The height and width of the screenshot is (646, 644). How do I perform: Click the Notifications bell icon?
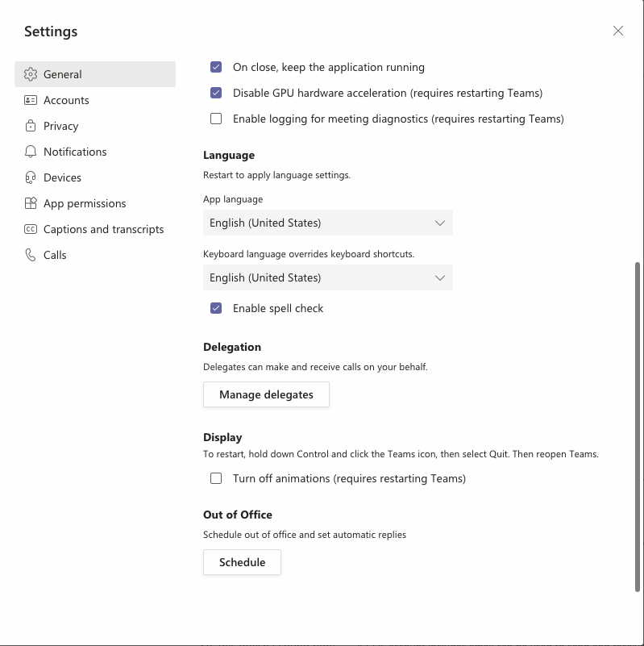pyautogui.click(x=31, y=152)
